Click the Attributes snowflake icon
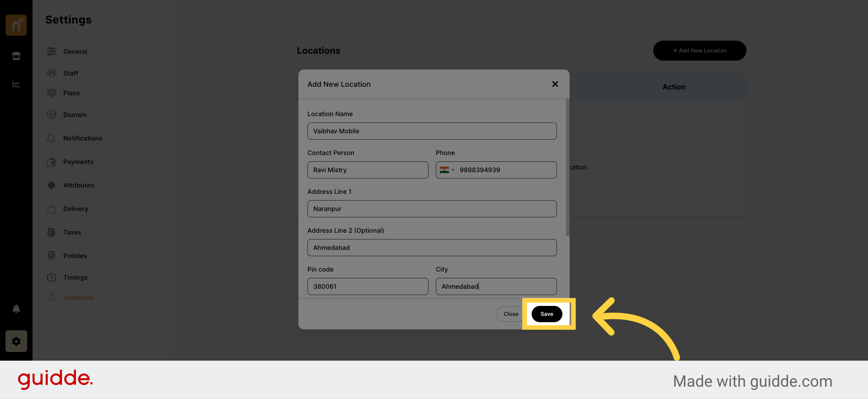The width and height of the screenshot is (868, 399). click(x=52, y=185)
